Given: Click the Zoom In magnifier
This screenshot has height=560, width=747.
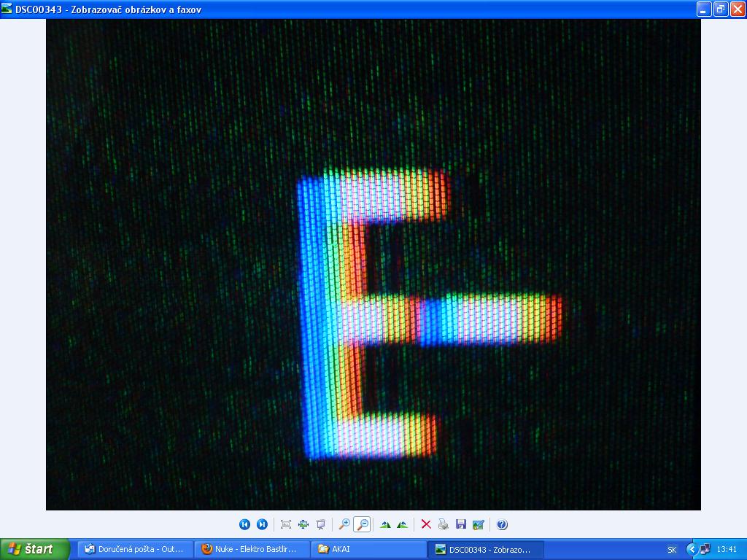Looking at the screenshot, I should (x=344, y=524).
